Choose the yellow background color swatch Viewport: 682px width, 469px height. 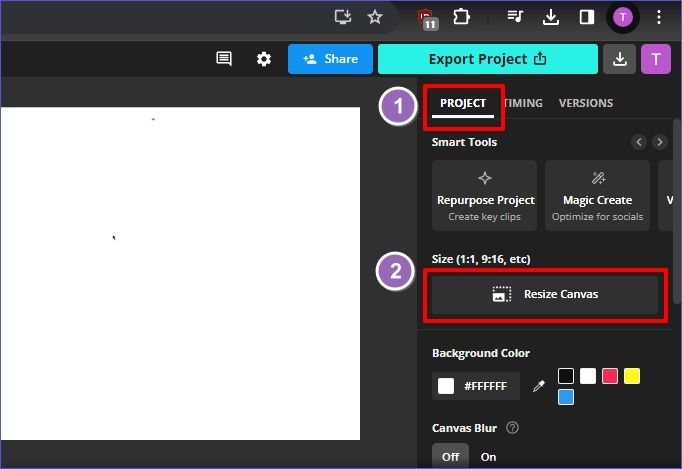pyautogui.click(x=632, y=376)
